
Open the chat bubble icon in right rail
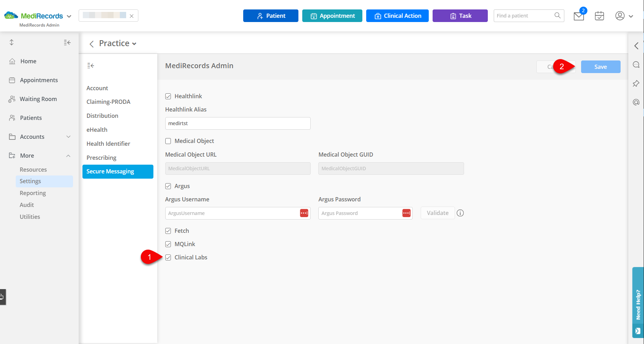coord(636,65)
